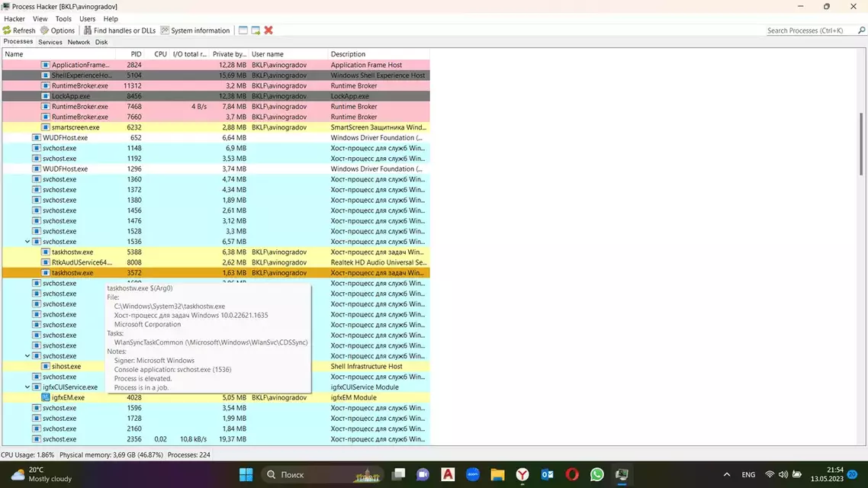Image resolution: width=868 pixels, height=488 pixels.
Task: Launch Yandex Browser from the taskbar
Action: click(522, 475)
